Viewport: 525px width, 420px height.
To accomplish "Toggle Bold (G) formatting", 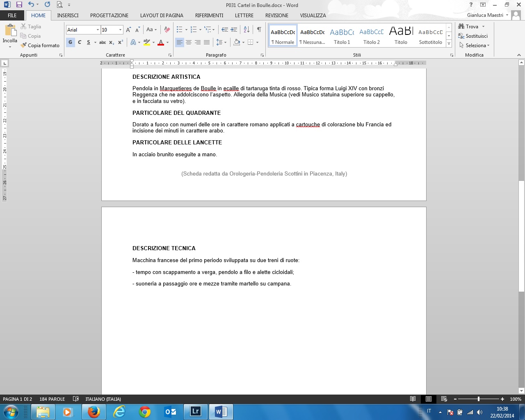I will tap(70, 42).
